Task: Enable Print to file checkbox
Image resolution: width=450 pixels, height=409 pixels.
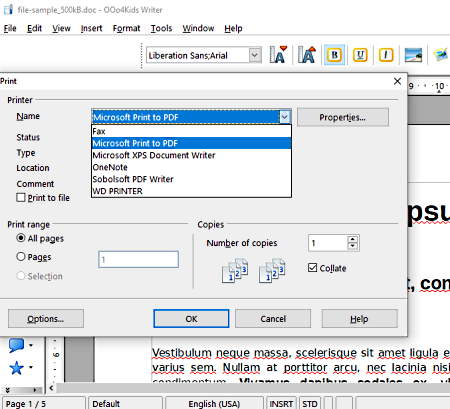Action: (x=21, y=198)
